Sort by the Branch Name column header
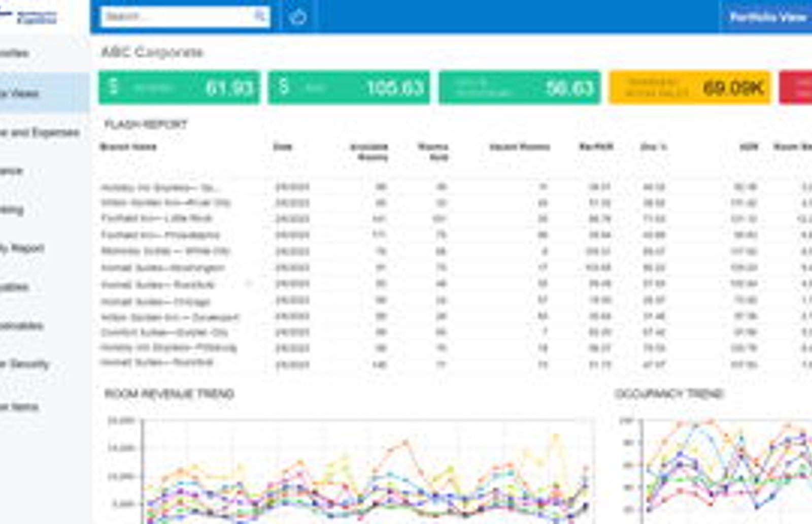 point(128,147)
